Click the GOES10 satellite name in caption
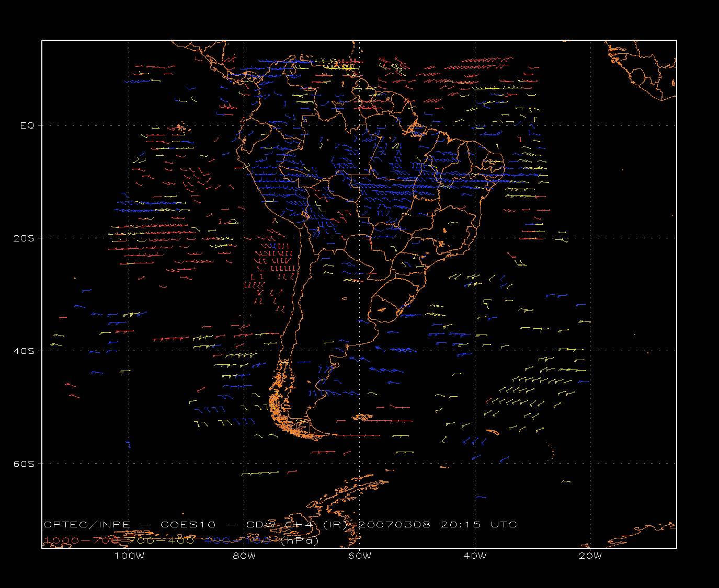Screen dimensions: 719x588 pos(188,524)
